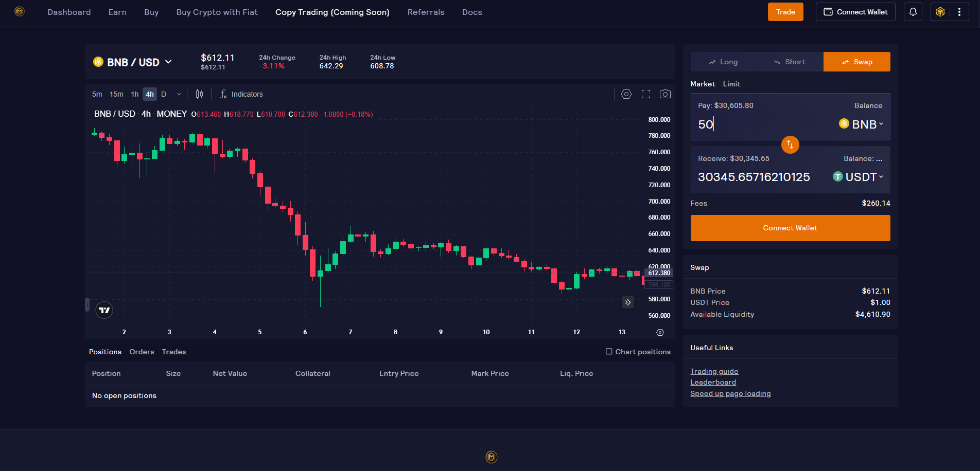The height and width of the screenshot is (471, 980).
Task: Enter fullscreen chart mode
Action: click(x=645, y=94)
